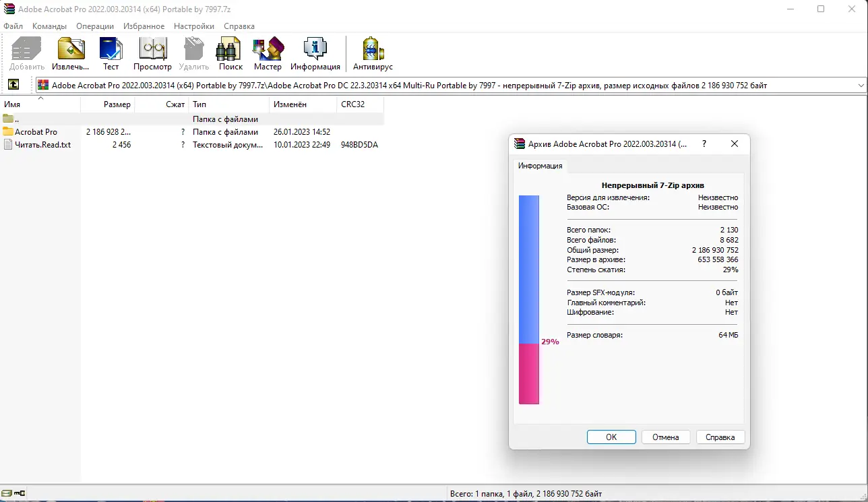Click the Отмена button
868x502 pixels.
(665, 437)
